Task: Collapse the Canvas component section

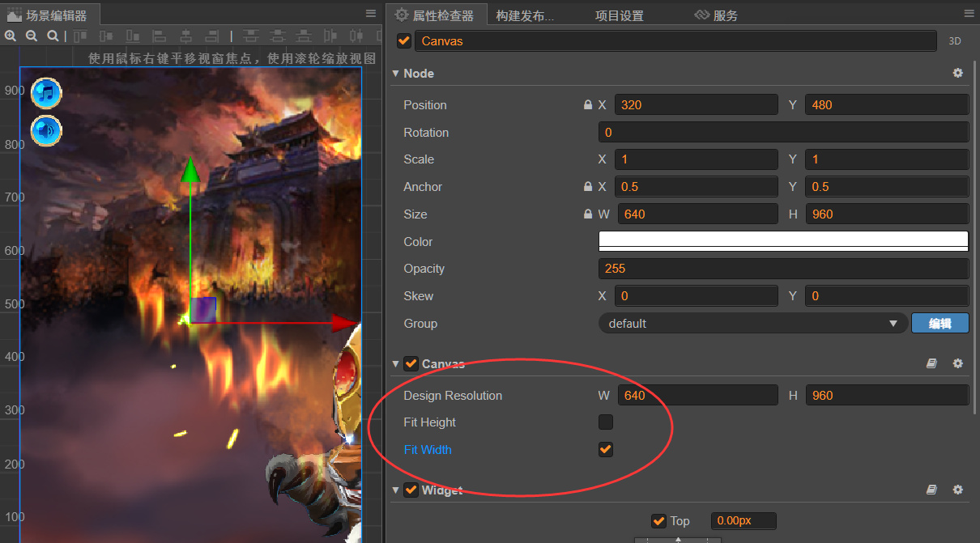Action: [x=395, y=364]
